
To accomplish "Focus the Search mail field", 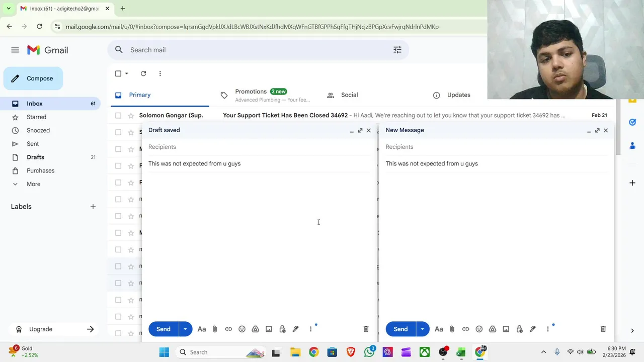I will pos(258,50).
